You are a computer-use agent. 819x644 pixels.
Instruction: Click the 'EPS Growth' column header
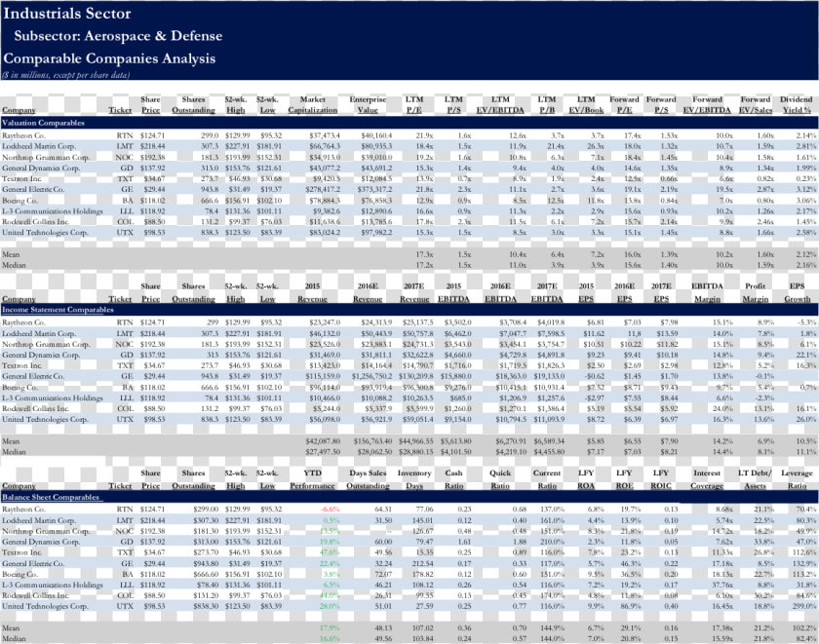[798, 292]
